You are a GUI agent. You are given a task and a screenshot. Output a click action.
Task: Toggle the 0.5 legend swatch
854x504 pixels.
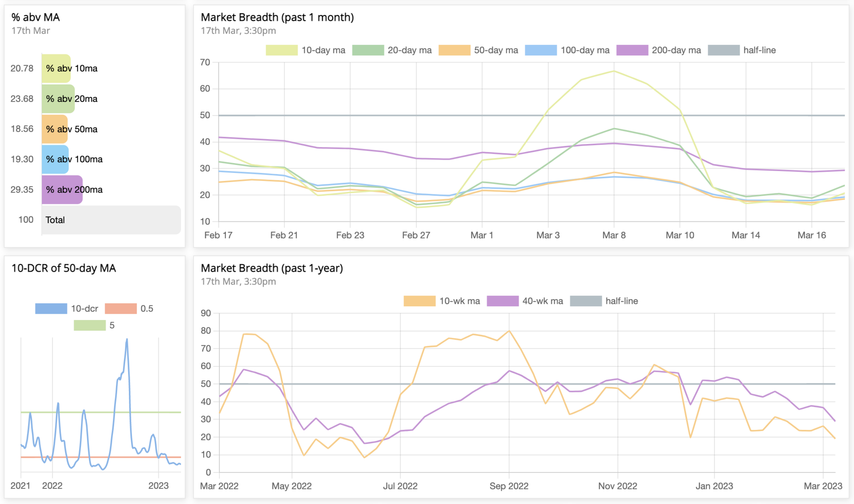click(121, 308)
